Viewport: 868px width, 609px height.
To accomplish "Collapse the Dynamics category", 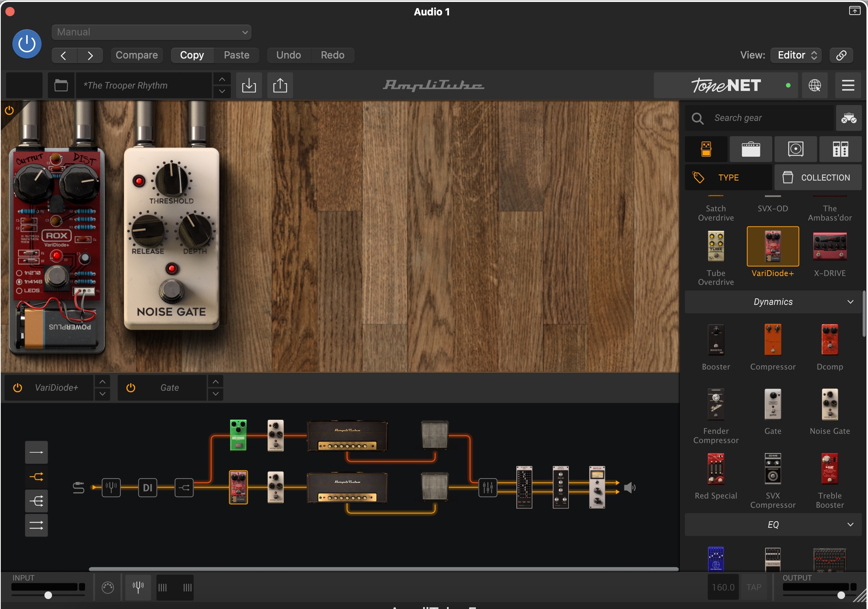I will tap(773, 302).
